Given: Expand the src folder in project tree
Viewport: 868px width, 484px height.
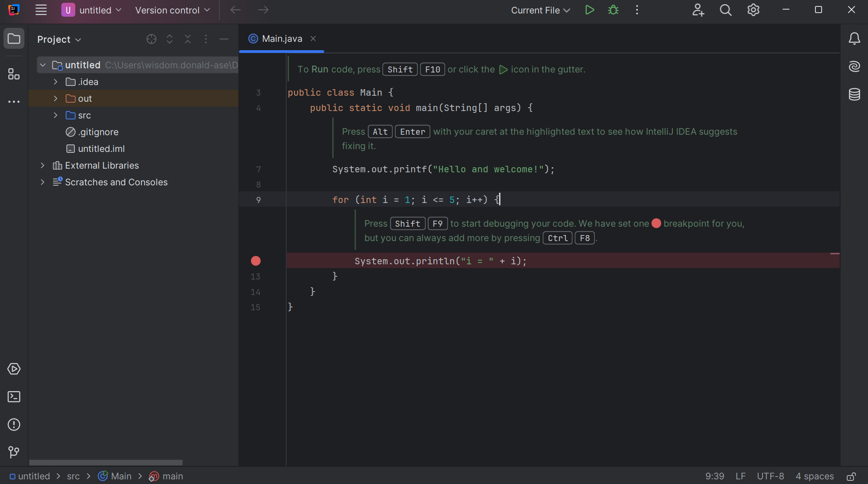Looking at the screenshot, I should [x=56, y=115].
